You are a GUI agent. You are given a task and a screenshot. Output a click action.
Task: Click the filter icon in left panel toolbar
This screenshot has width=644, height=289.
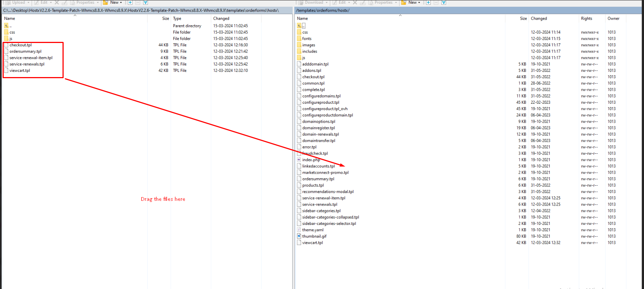(x=146, y=3)
